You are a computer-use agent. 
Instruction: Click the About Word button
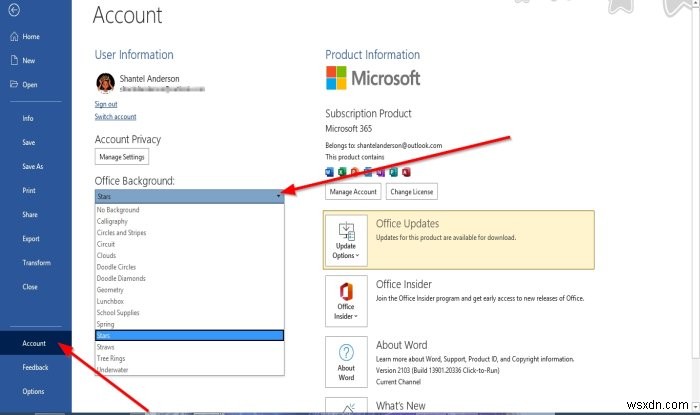[346, 362]
